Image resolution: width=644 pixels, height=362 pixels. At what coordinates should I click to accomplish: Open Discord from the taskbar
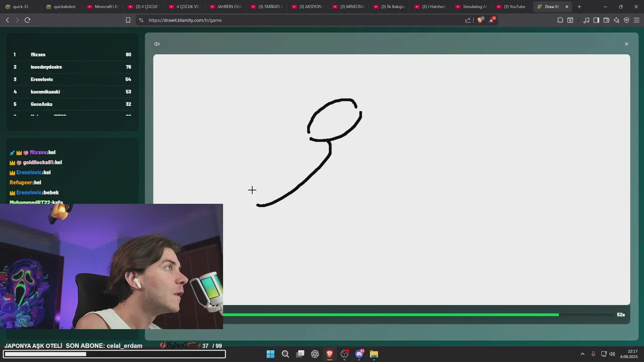(359, 354)
